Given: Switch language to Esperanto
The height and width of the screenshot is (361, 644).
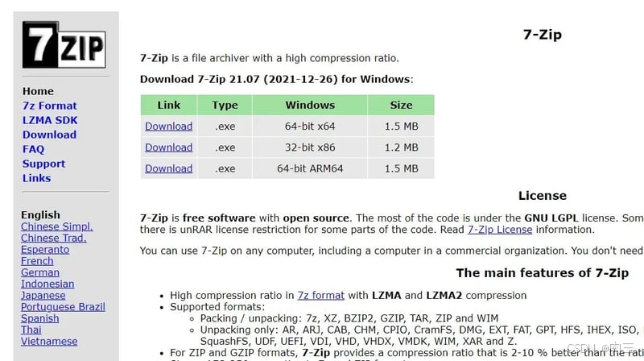Looking at the screenshot, I should (x=45, y=250).
